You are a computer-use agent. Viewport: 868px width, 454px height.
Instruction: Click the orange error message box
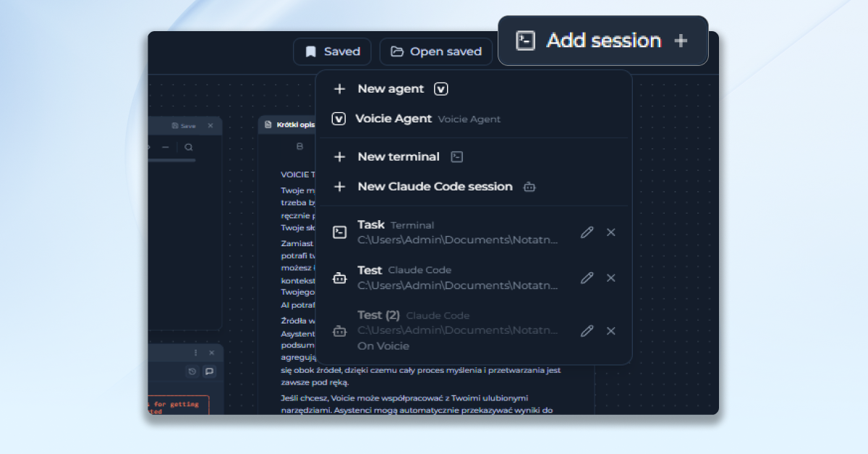click(178, 405)
